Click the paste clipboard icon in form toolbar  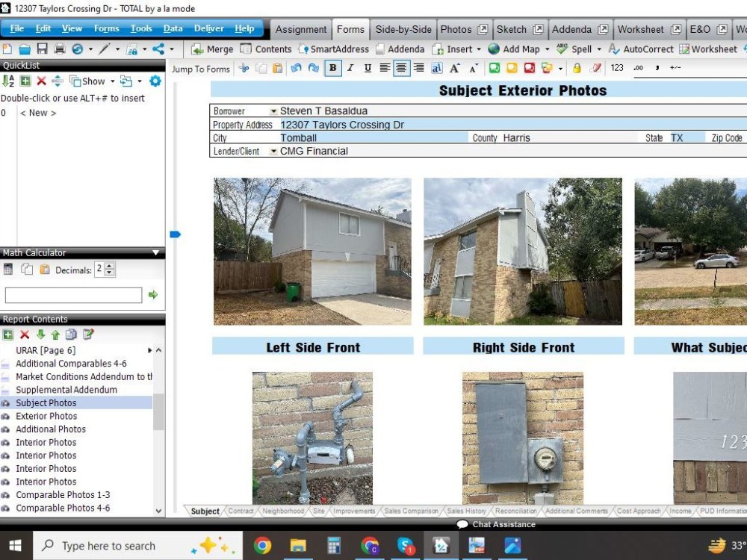[x=277, y=68]
